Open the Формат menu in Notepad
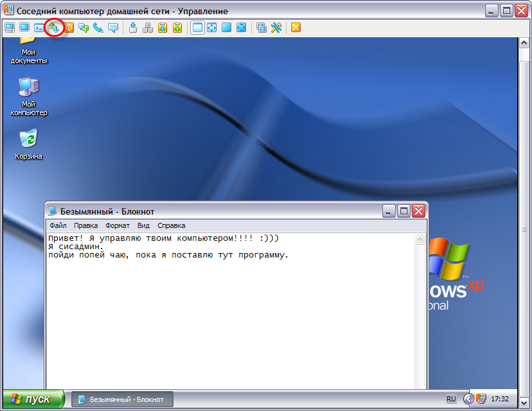532x411 pixels. pyautogui.click(x=118, y=225)
